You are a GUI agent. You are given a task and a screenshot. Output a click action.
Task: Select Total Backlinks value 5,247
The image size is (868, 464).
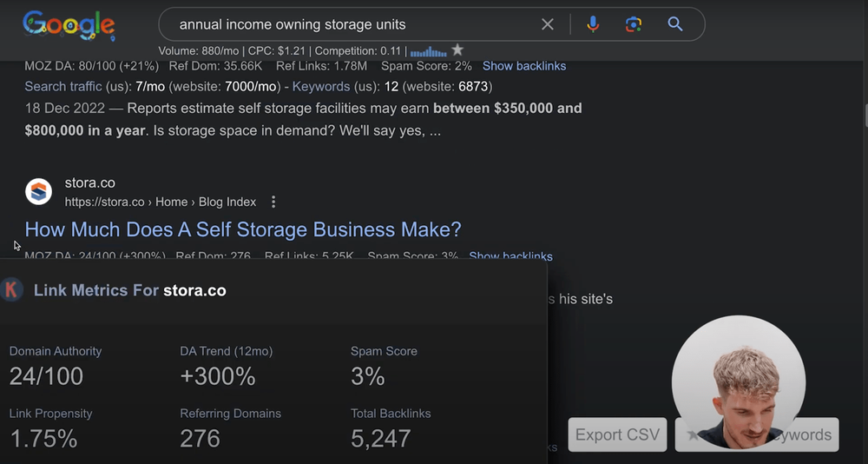[381, 439]
